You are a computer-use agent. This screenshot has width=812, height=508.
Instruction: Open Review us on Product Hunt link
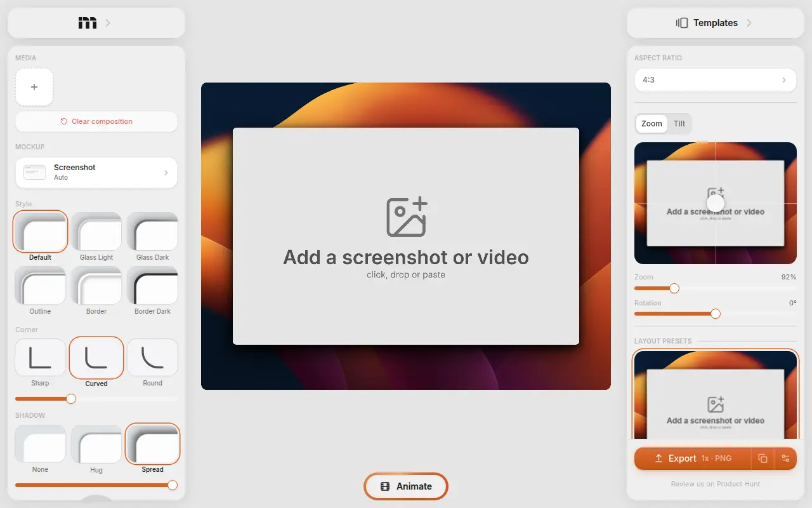tap(716, 484)
